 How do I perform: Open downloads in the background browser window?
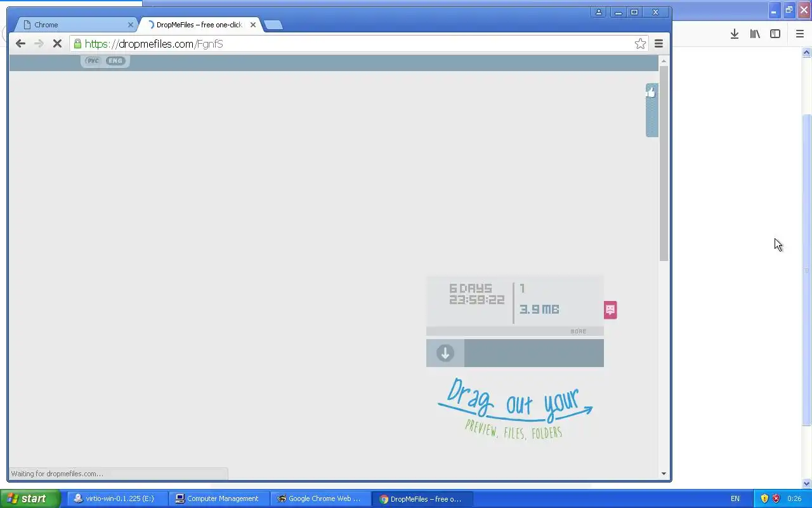point(734,34)
